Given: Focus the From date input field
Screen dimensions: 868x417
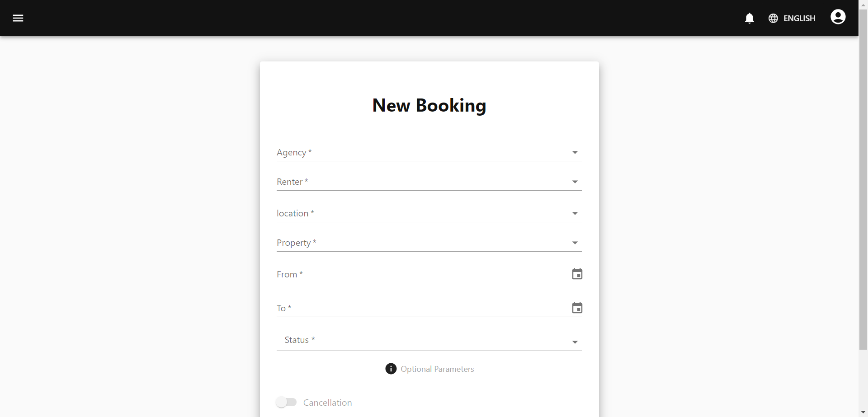Looking at the screenshot, I should [x=423, y=274].
